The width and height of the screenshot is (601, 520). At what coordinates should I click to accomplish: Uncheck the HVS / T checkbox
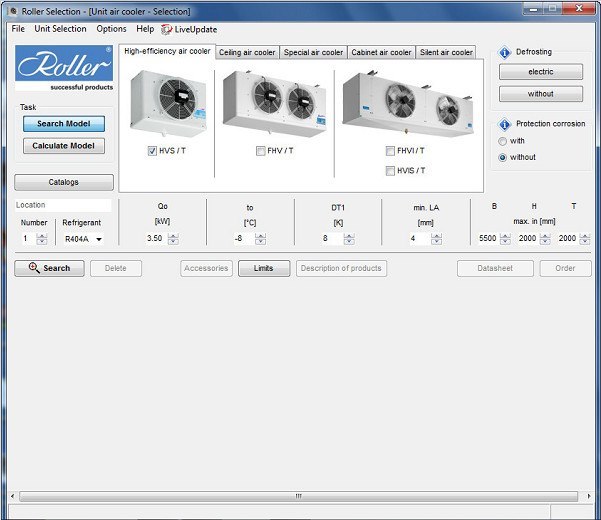(x=152, y=151)
